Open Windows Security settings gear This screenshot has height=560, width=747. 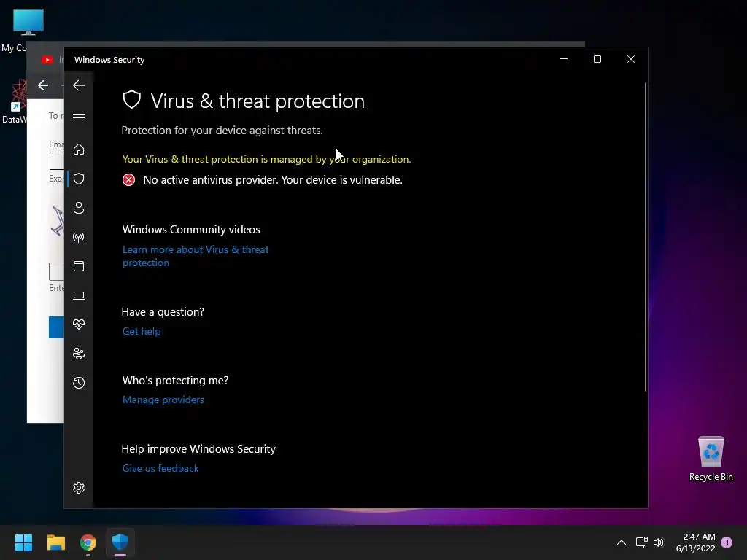click(x=79, y=488)
